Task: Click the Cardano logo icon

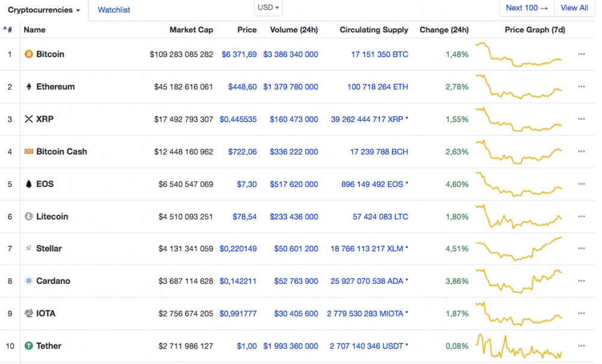Action: pos(28,281)
